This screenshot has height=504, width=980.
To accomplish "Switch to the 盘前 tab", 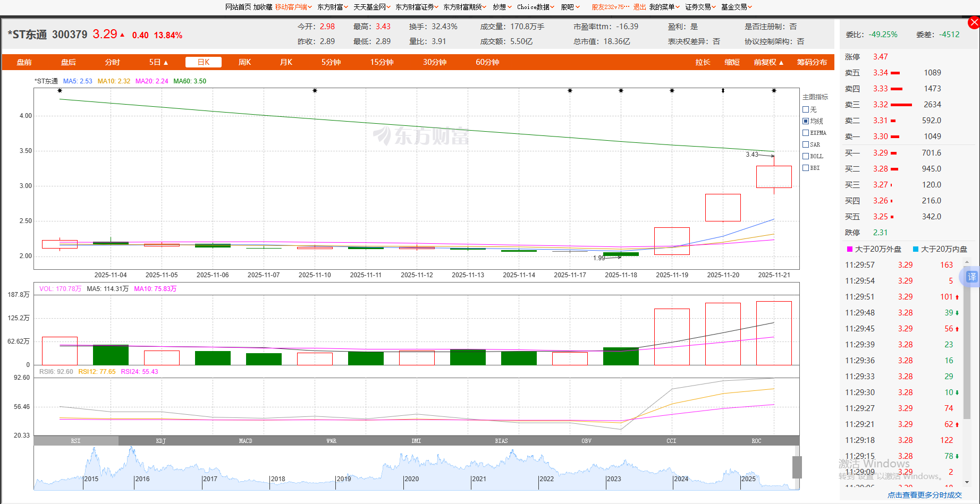I will coord(24,62).
